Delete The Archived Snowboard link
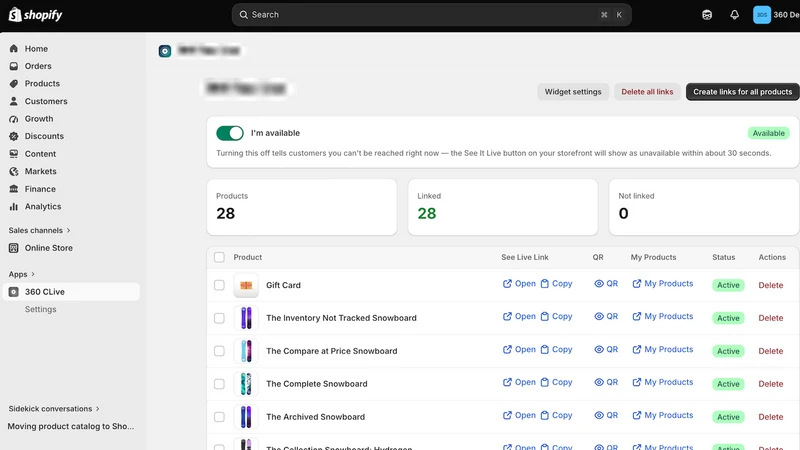800x450 pixels. (770, 417)
